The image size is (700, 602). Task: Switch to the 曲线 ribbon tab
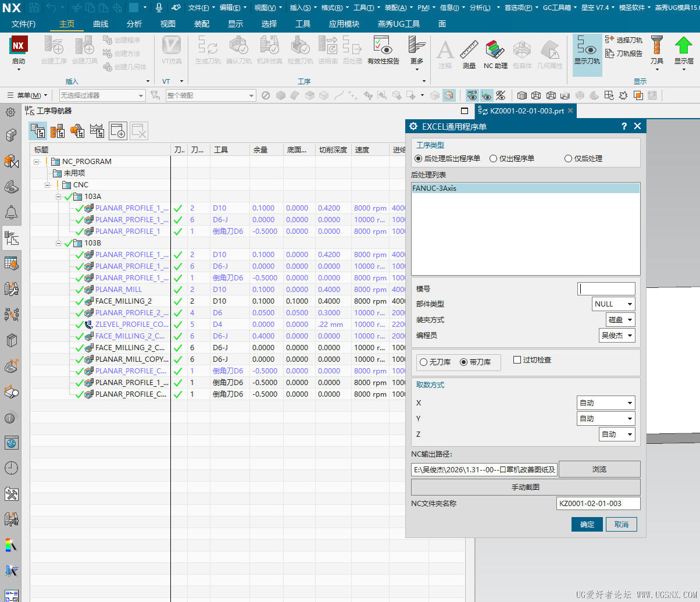101,24
